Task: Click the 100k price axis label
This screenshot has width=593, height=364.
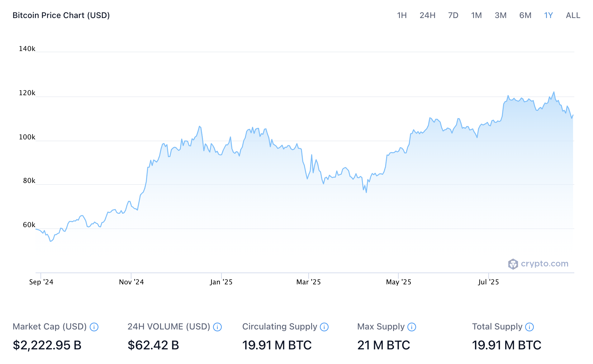Action: pos(27,137)
